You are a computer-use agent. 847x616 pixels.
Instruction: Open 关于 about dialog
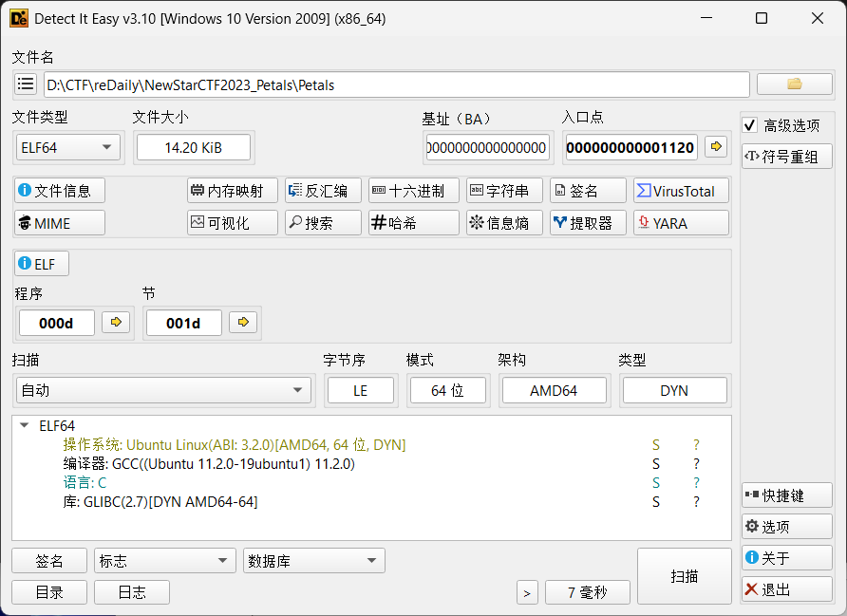786,558
